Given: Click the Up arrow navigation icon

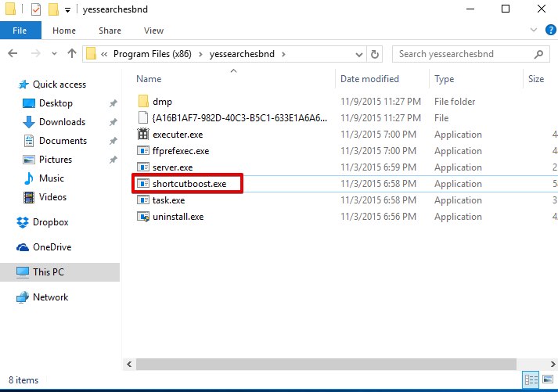Looking at the screenshot, I should 73,54.
